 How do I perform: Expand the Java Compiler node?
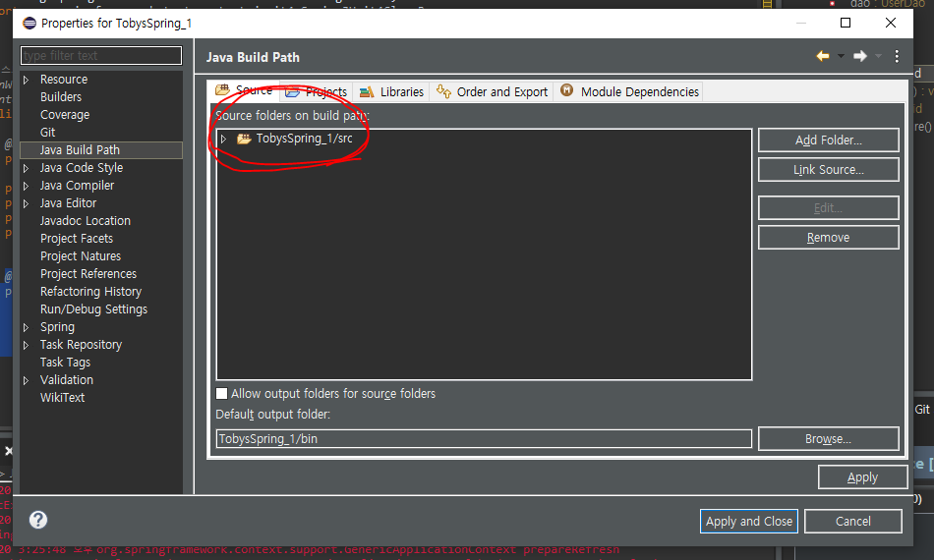pos(26,186)
